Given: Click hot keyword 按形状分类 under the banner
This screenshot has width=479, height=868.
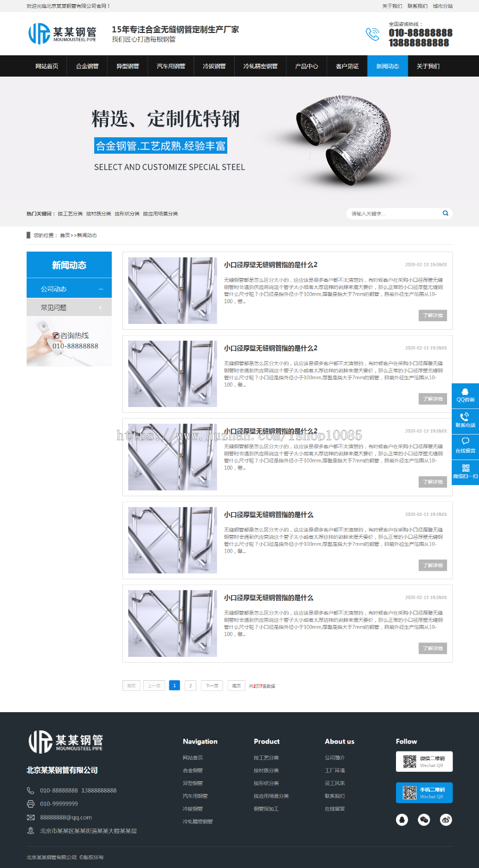Looking at the screenshot, I should tap(127, 214).
